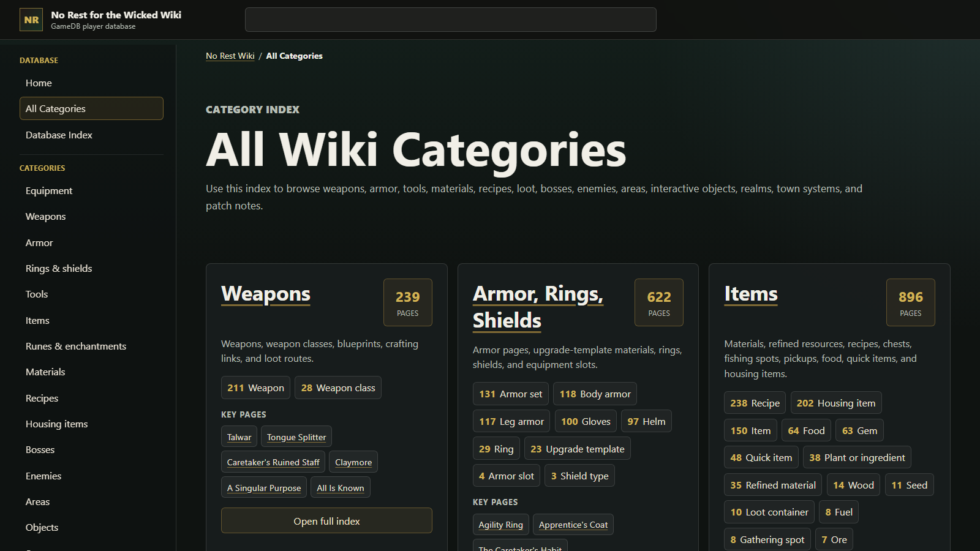This screenshot has width=980, height=551.
Task: Open the 202 Housing item chip
Action: coord(836,403)
